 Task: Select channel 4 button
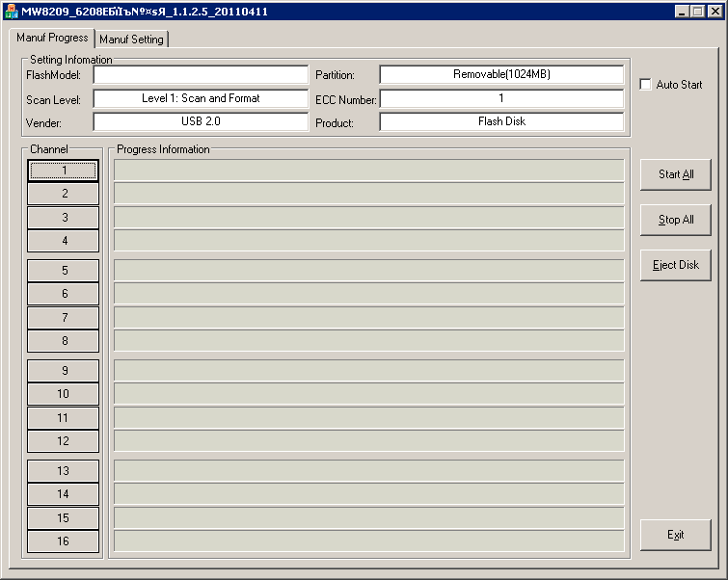pos(63,241)
